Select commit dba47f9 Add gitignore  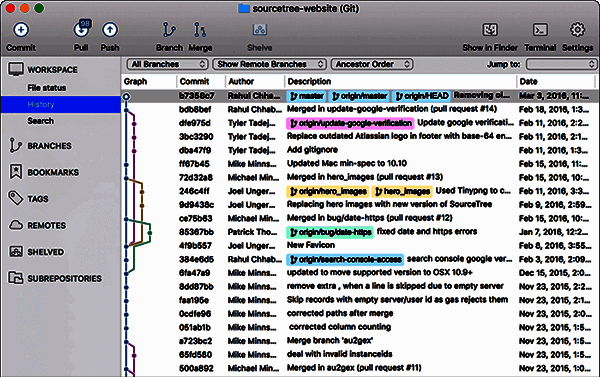(x=360, y=150)
